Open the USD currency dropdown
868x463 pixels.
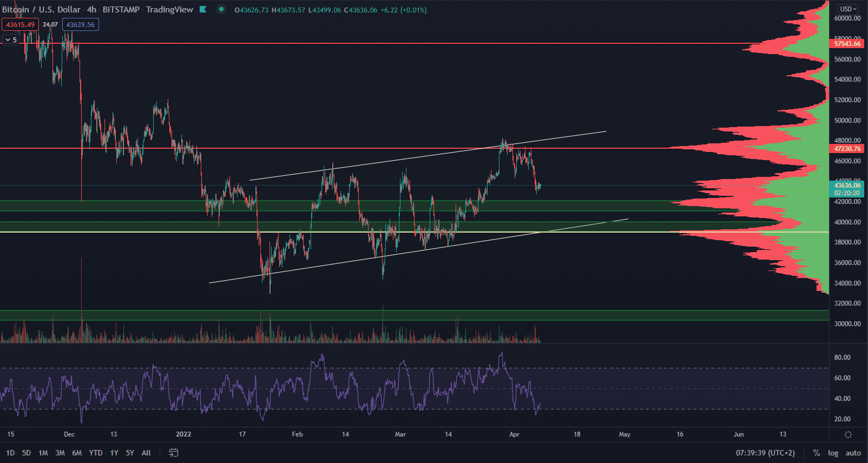coord(848,9)
